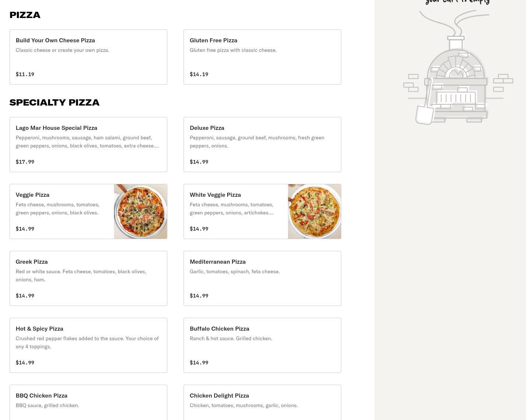Viewport: 526px width, 420px height.
Task: Open the BBQ Chicken Pizza item
Action: pos(88,402)
